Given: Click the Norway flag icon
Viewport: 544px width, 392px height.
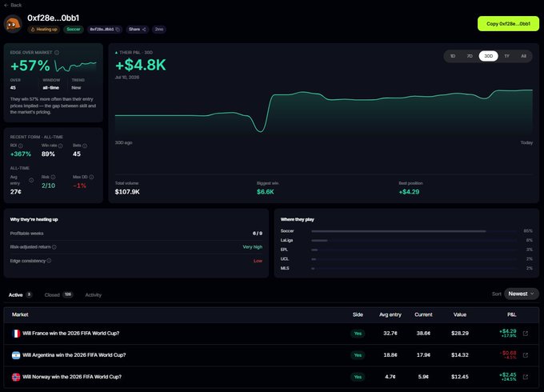Looking at the screenshot, I should coord(16,377).
